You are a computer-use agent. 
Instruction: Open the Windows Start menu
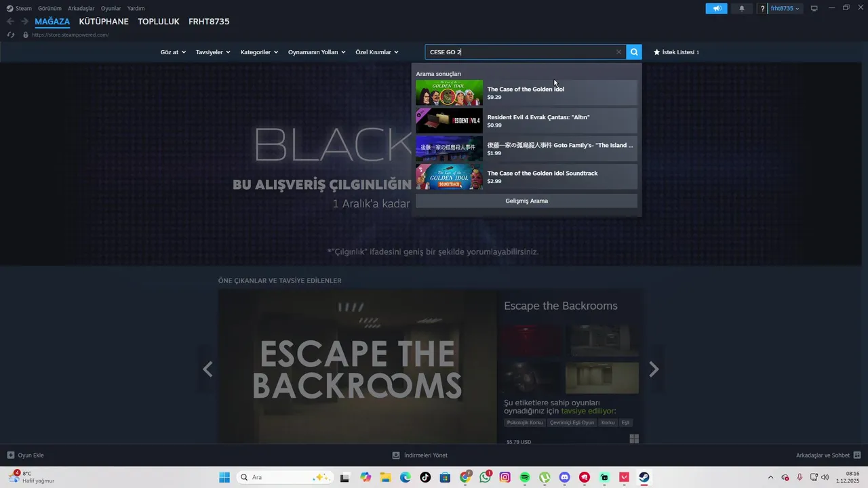pos(224,477)
